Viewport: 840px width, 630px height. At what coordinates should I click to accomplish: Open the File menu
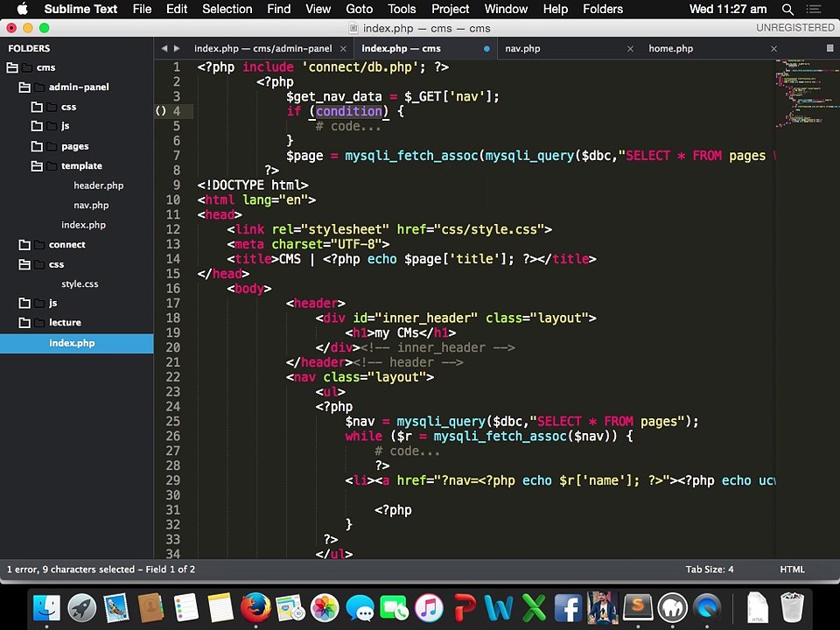(142, 9)
